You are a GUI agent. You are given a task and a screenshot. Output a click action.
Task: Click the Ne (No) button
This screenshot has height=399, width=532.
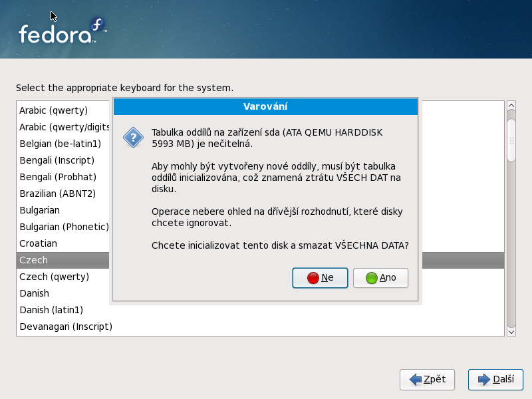(x=320, y=278)
